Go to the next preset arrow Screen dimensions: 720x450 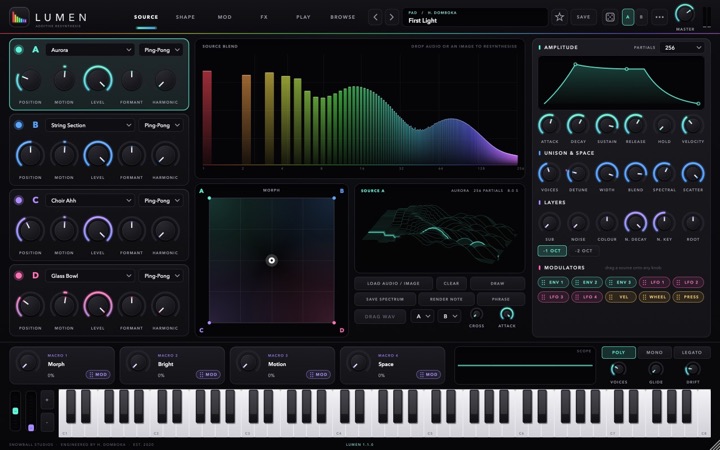click(x=392, y=17)
